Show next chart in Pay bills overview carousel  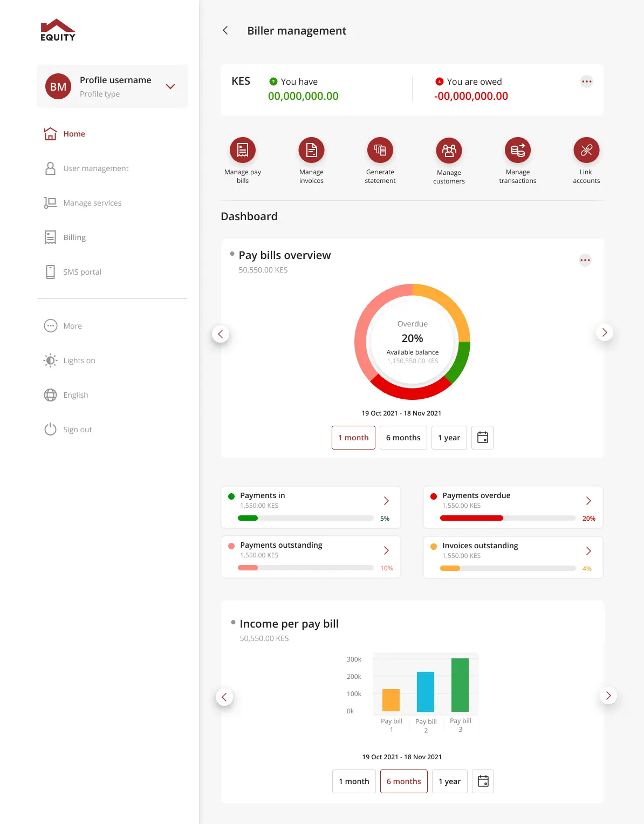[604, 332]
